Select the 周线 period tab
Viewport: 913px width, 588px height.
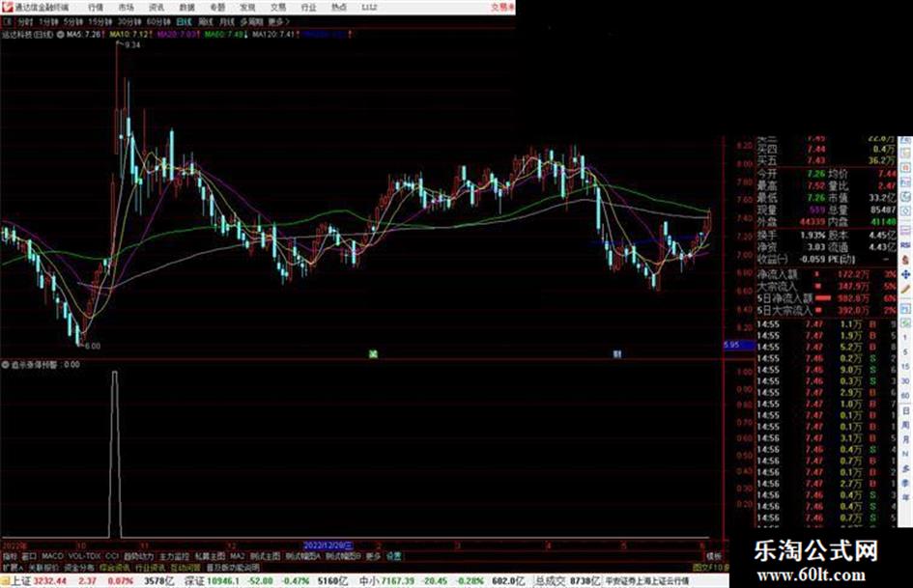(x=205, y=22)
